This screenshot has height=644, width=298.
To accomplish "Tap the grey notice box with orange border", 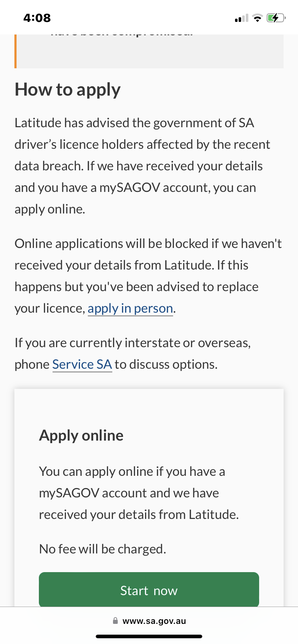I will [x=149, y=51].
